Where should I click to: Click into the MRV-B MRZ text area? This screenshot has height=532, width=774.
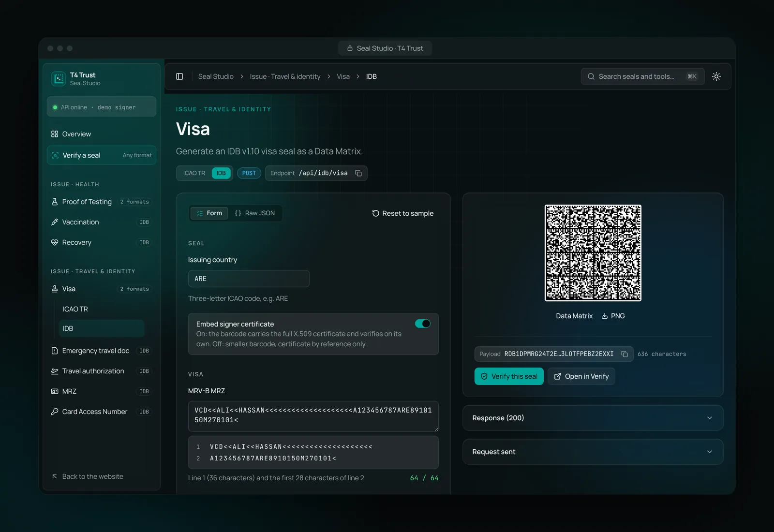tap(313, 416)
